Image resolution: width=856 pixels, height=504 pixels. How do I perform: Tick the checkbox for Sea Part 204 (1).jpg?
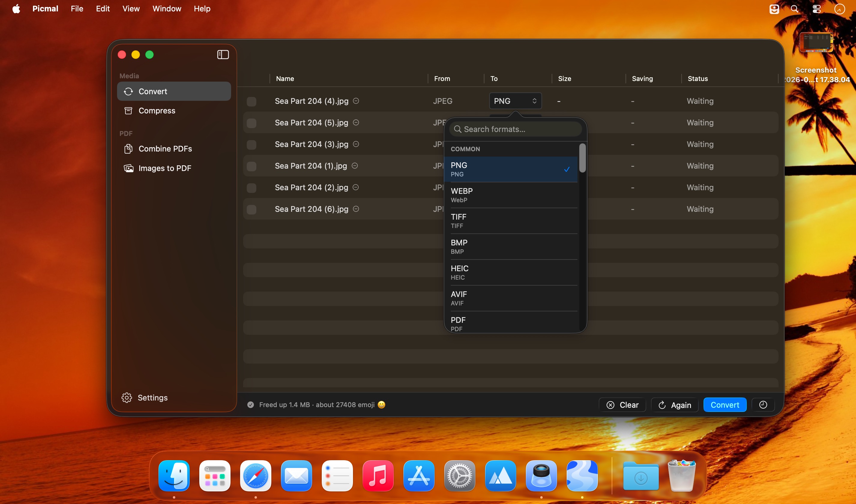coord(251,166)
